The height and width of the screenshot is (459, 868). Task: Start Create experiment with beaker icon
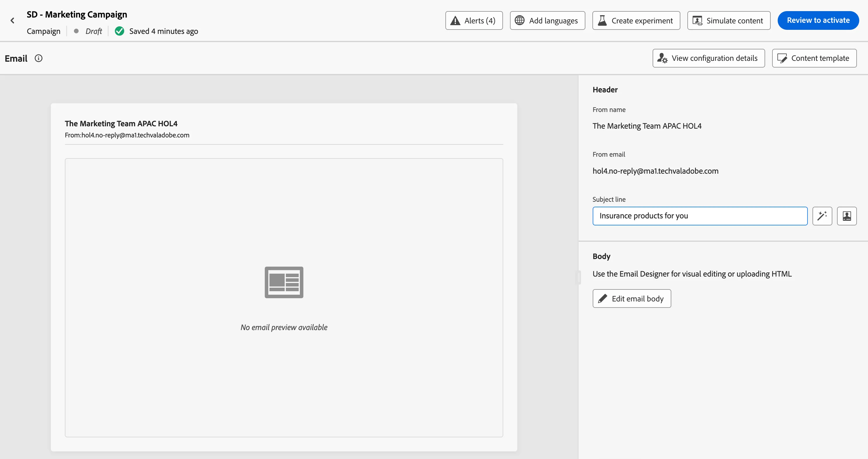(x=636, y=20)
